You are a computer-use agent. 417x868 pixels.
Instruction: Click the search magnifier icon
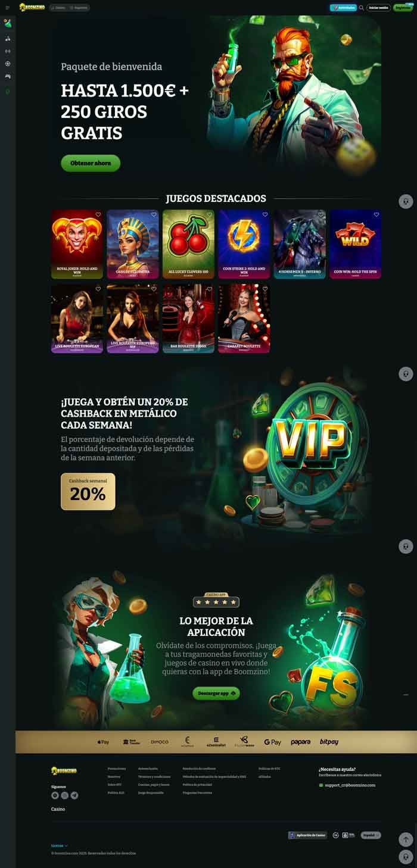click(361, 8)
